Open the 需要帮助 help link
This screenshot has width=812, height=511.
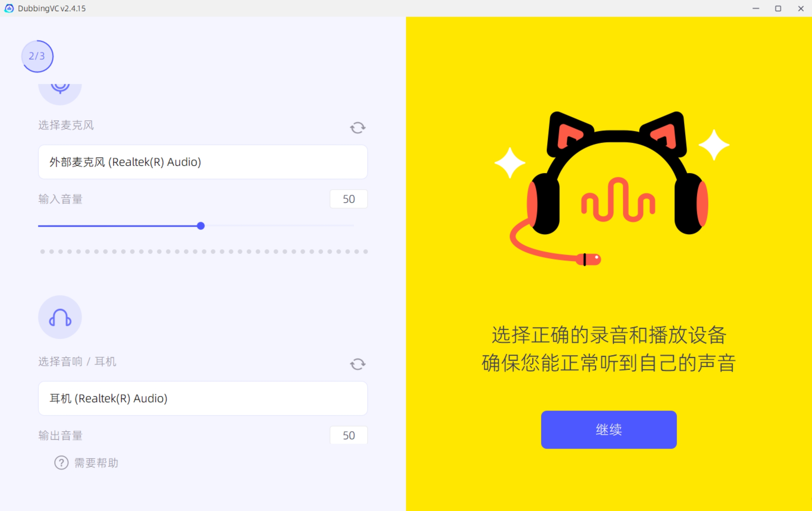(x=96, y=463)
